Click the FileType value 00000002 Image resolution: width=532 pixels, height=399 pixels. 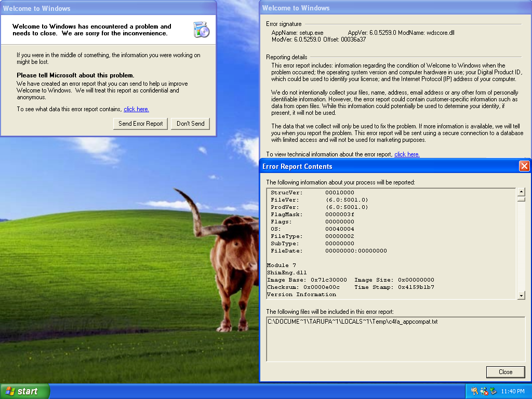(340, 236)
